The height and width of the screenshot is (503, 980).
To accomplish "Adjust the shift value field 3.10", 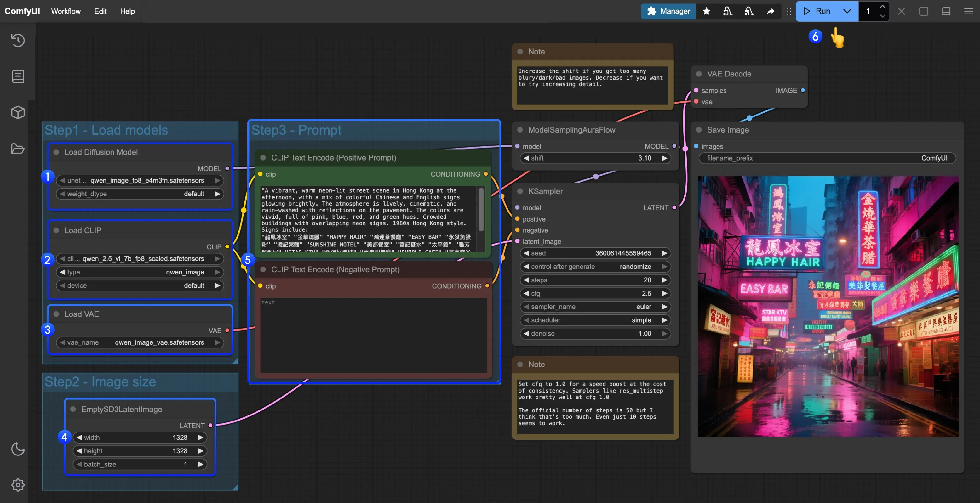I will coord(595,158).
